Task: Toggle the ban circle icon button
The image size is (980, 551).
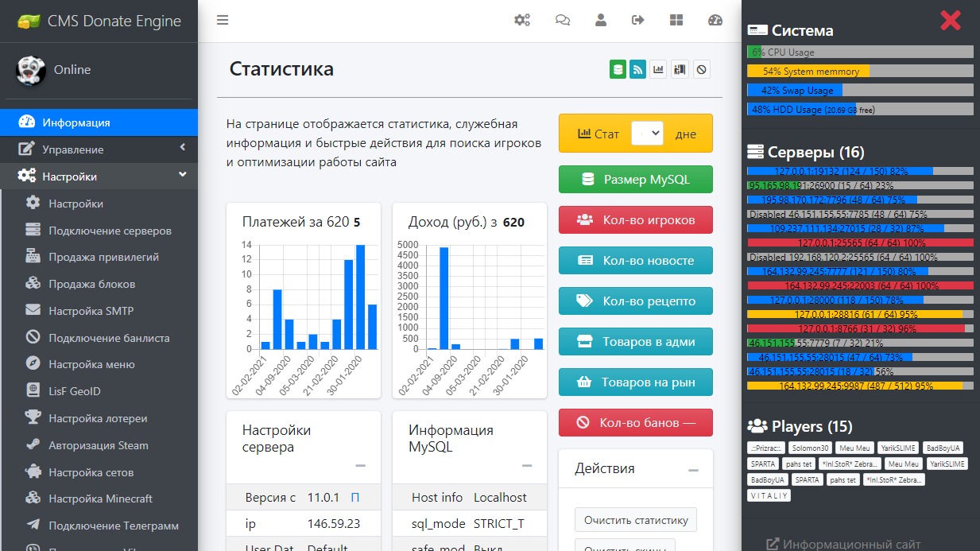Action: (x=701, y=70)
